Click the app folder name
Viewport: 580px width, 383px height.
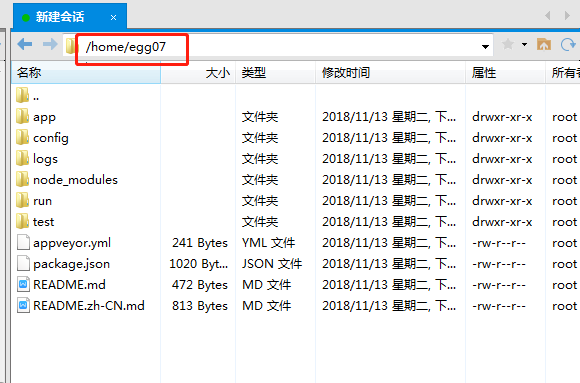(44, 117)
